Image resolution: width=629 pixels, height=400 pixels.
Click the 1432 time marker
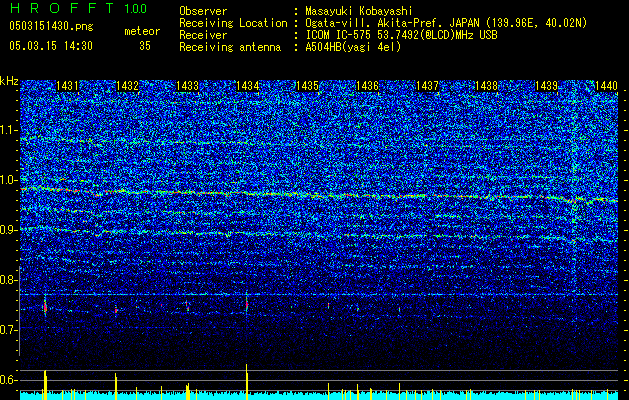coord(127,86)
